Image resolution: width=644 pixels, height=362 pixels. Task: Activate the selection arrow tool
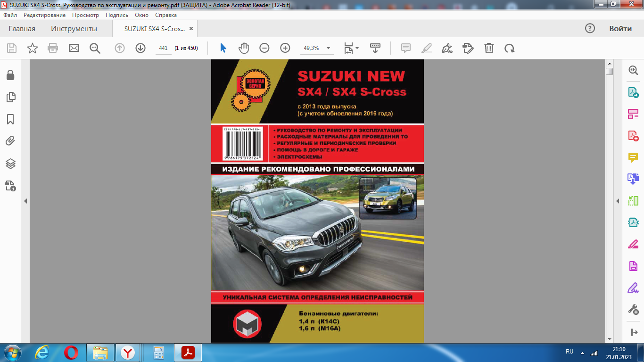(x=223, y=48)
